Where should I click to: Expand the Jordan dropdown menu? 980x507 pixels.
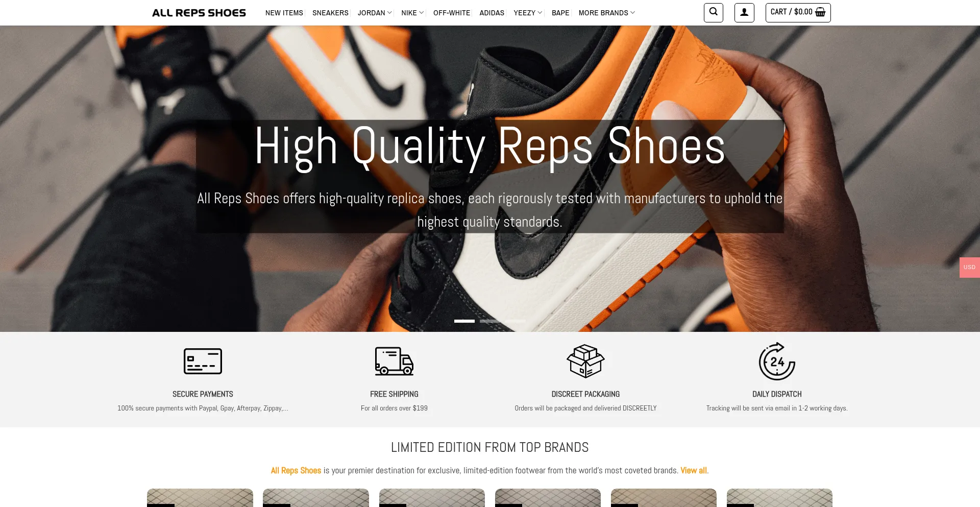pyautogui.click(x=375, y=13)
